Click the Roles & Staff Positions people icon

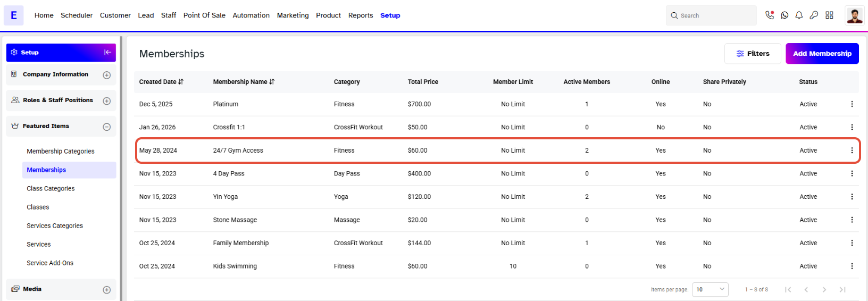tap(15, 100)
